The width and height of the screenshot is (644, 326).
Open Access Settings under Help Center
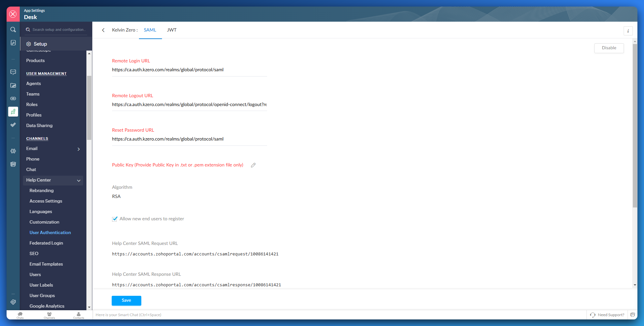[x=46, y=201]
